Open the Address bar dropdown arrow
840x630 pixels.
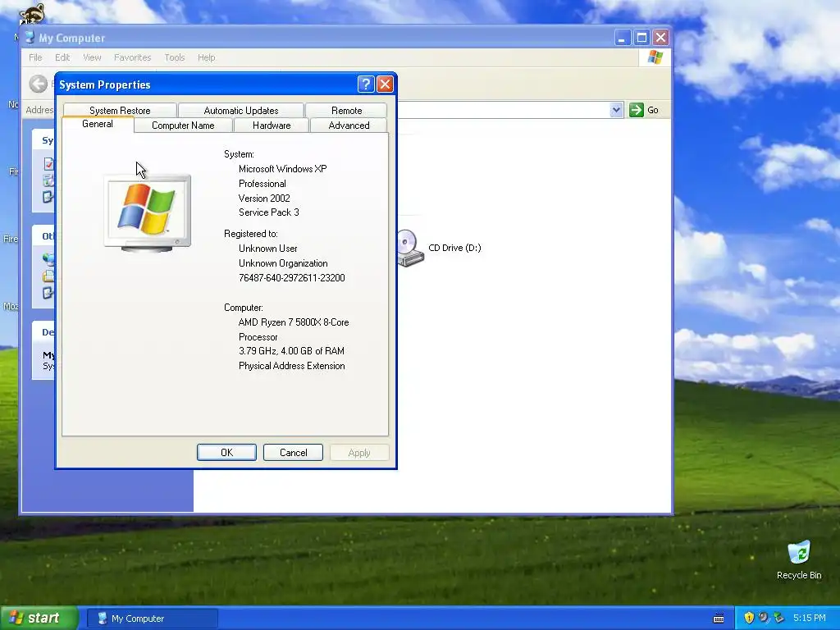pyautogui.click(x=616, y=110)
